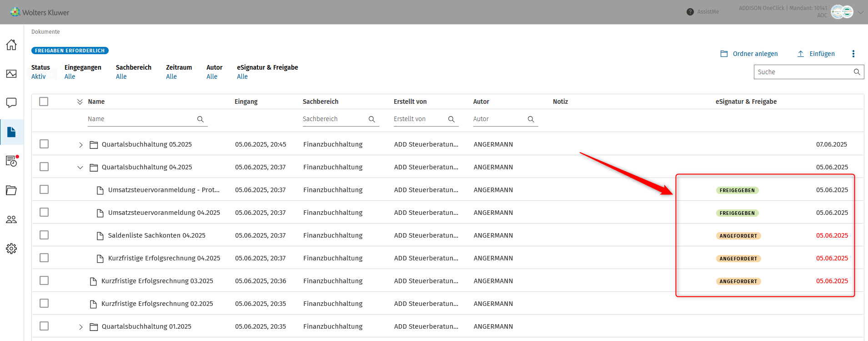Click the AssistMe help icon
This screenshot has width=868, height=341.
(x=690, y=12)
